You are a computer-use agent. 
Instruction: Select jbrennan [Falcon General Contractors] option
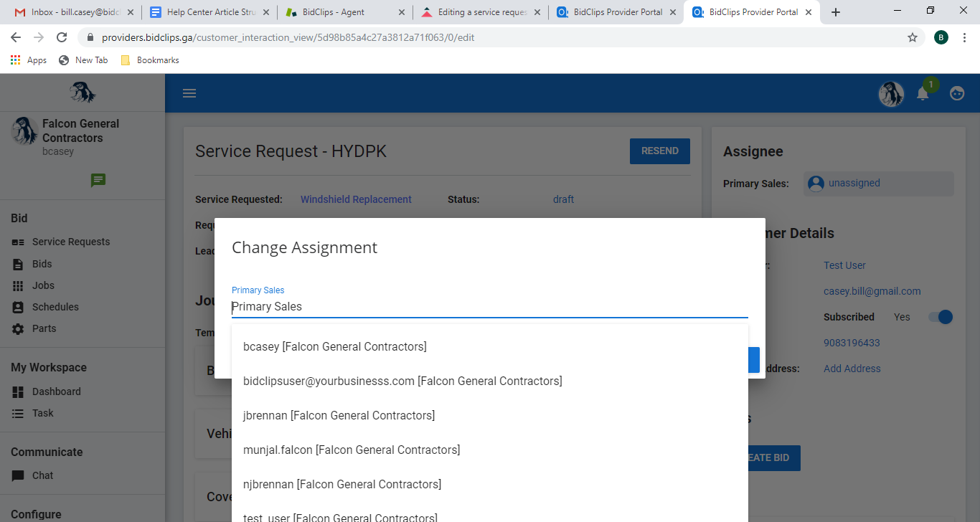tap(490, 415)
